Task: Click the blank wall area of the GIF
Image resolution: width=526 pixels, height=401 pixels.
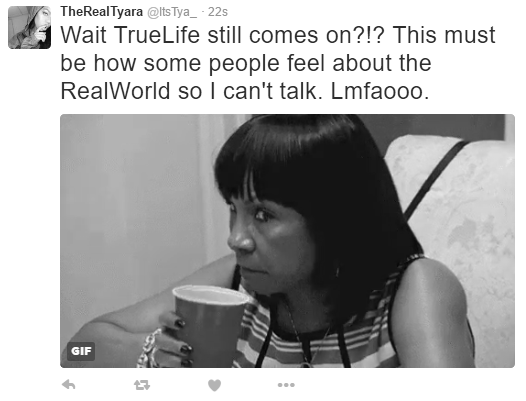Action: (x=134, y=195)
